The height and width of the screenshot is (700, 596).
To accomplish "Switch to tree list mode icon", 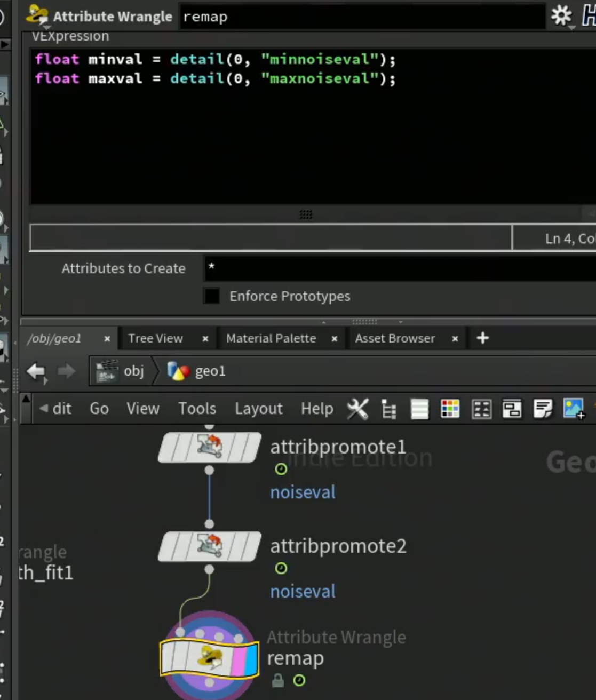I will click(389, 409).
